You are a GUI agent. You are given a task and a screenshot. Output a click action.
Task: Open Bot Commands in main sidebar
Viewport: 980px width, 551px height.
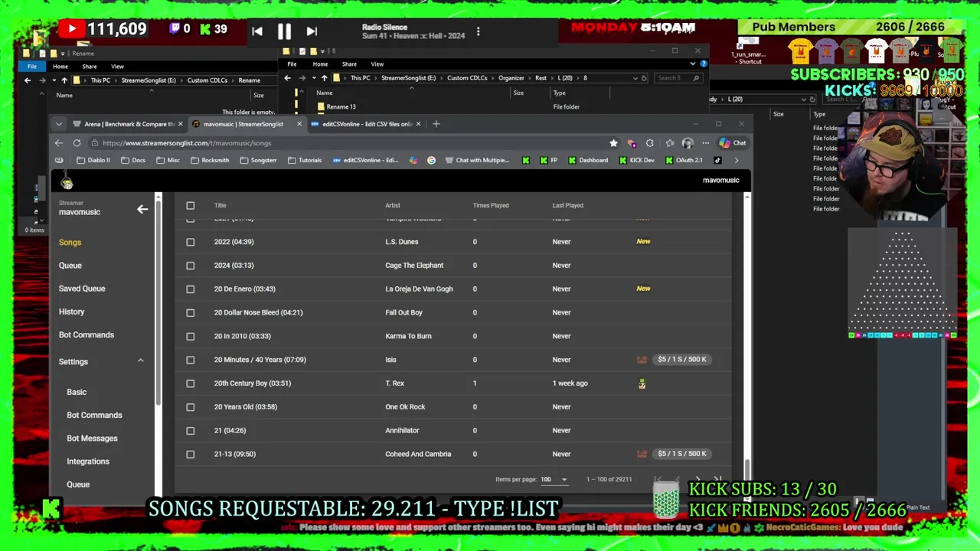87,335
